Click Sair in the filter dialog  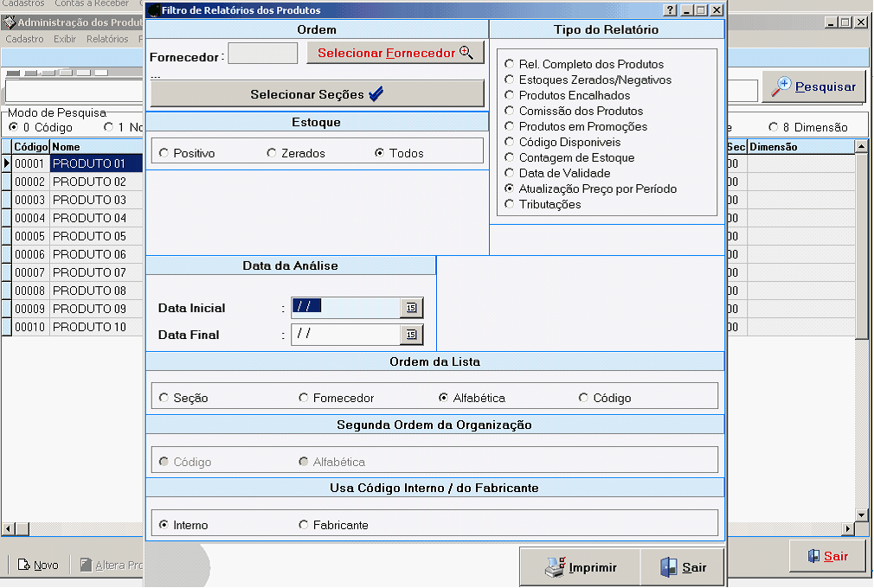click(682, 567)
